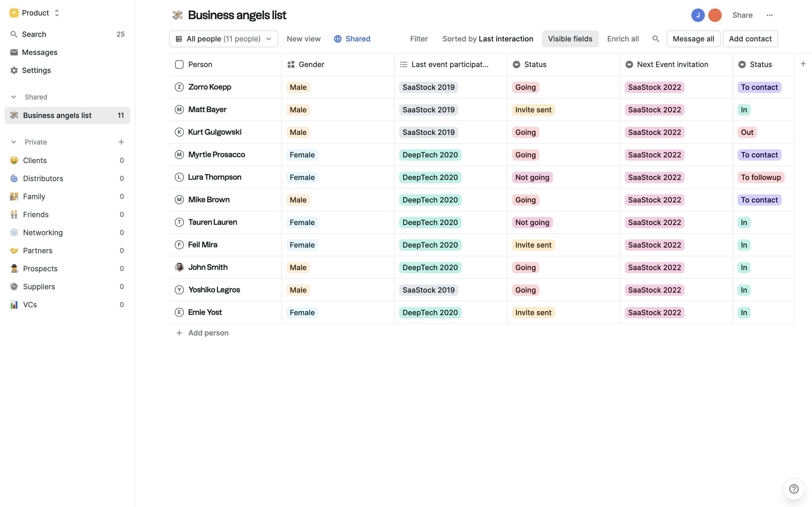Open the three-dot more options menu
812x507 pixels.
[769, 15]
